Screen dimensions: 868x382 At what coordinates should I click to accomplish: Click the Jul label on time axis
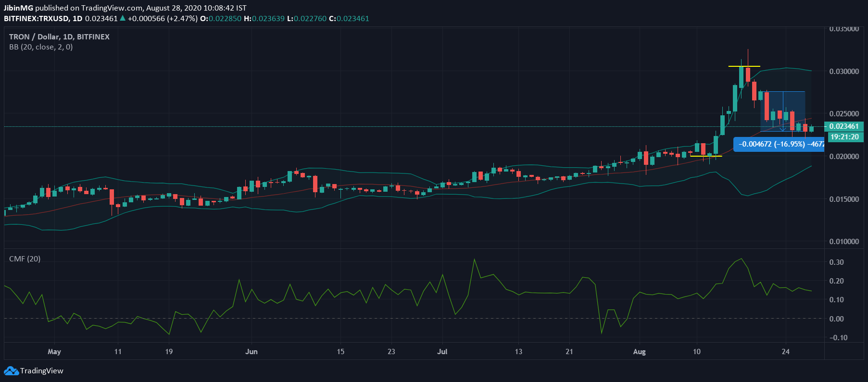[x=442, y=352]
